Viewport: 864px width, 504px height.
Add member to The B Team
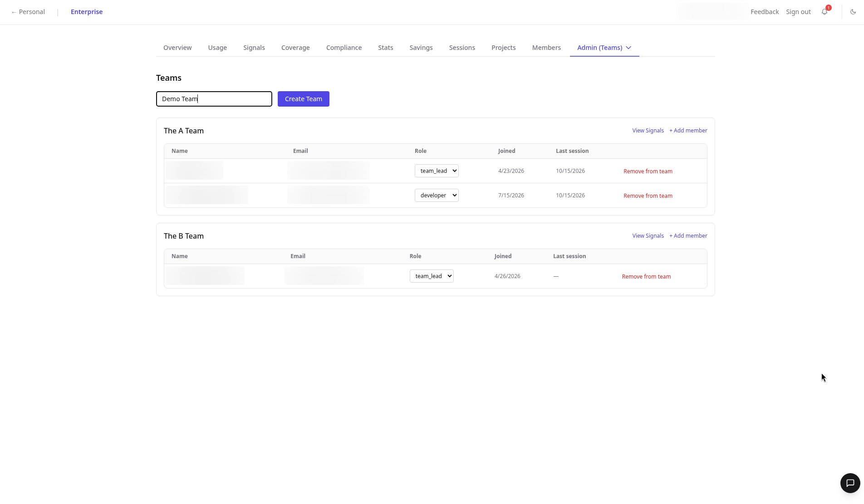(688, 236)
